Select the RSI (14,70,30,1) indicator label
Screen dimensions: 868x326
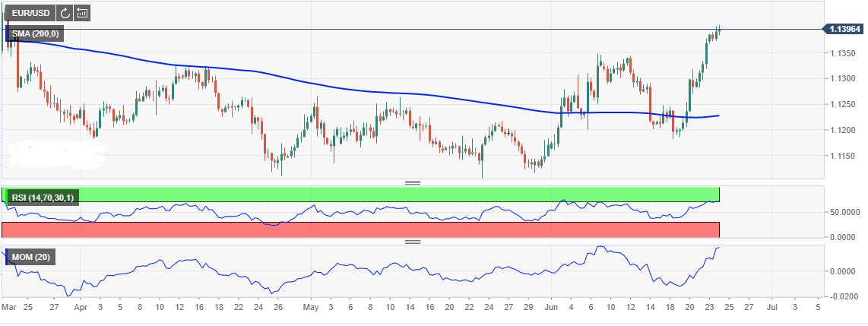click(x=42, y=198)
